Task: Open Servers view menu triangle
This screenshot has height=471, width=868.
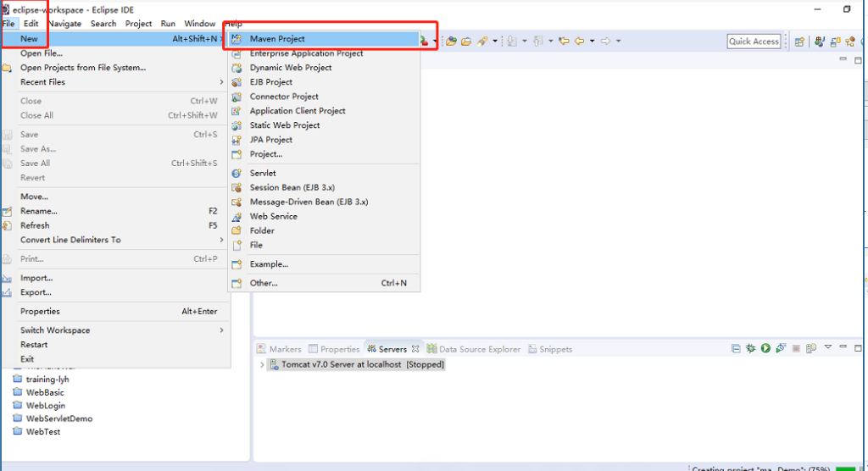Action: 828,347
